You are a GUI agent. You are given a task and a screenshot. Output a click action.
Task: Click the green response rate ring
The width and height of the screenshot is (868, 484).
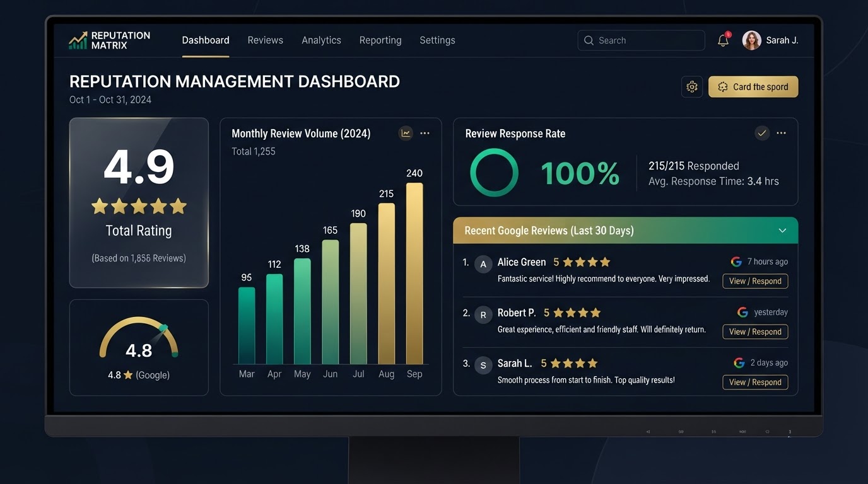[494, 173]
